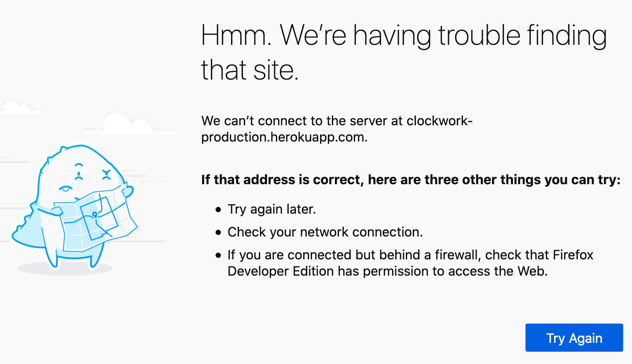Click the mascot's tongue
The width and height of the screenshot is (632, 364).
pos(66,189)
